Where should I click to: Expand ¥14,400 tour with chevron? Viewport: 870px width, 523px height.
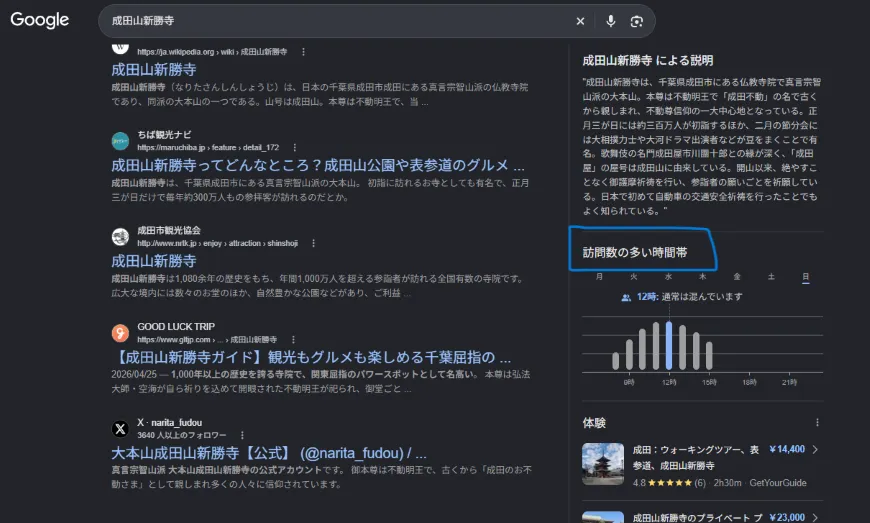[815, 450]
